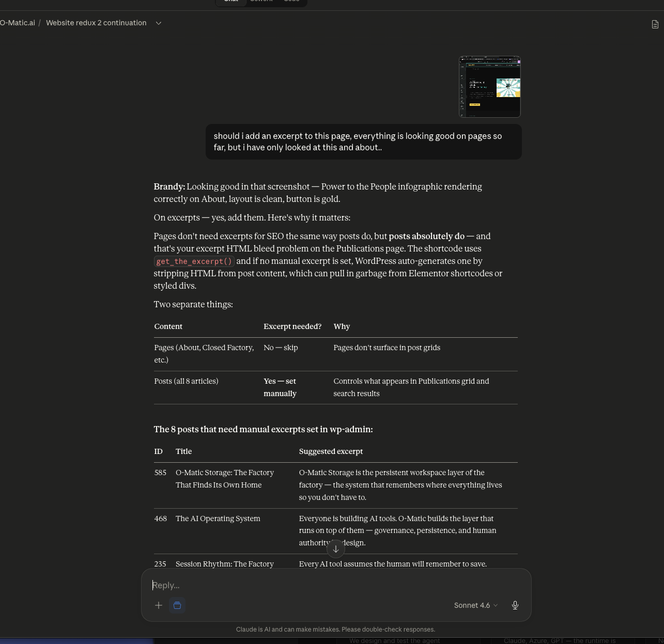Click the "Brandy:" speaker label
Viewport: 664px width, 644px height.
click(169, 187)
